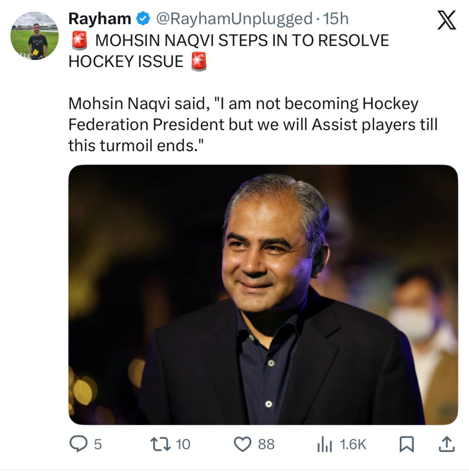This screenshot has height=476, width=469.
Task: Click the reply speech bubble icon
Action: (x=78, y=444)
